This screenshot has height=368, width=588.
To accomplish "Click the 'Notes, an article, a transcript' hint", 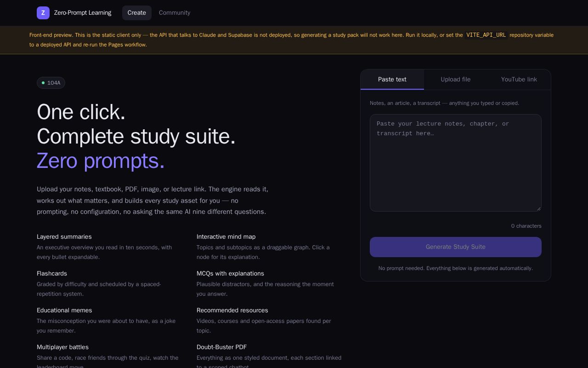I will pyautogui.click(x=445, y=103).
